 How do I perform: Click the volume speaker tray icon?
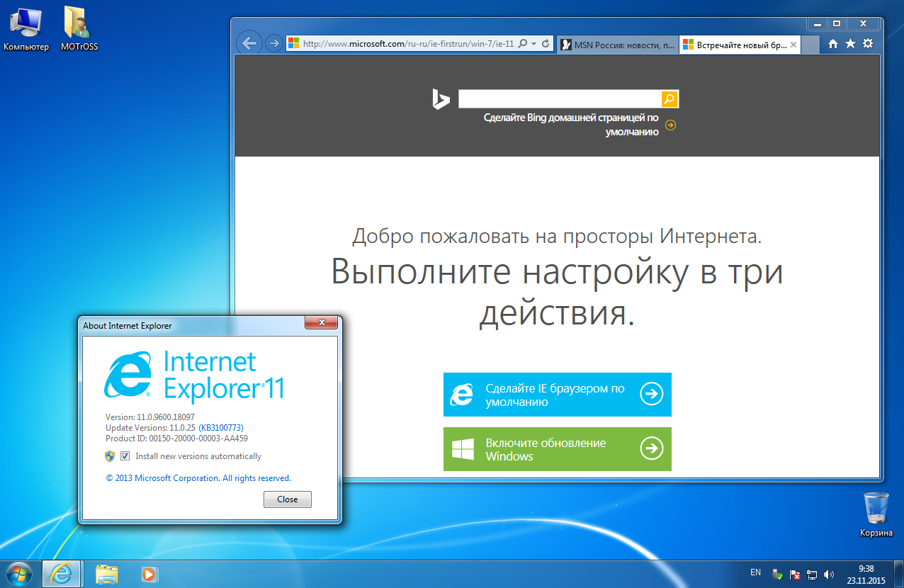(x=829, y=575)
